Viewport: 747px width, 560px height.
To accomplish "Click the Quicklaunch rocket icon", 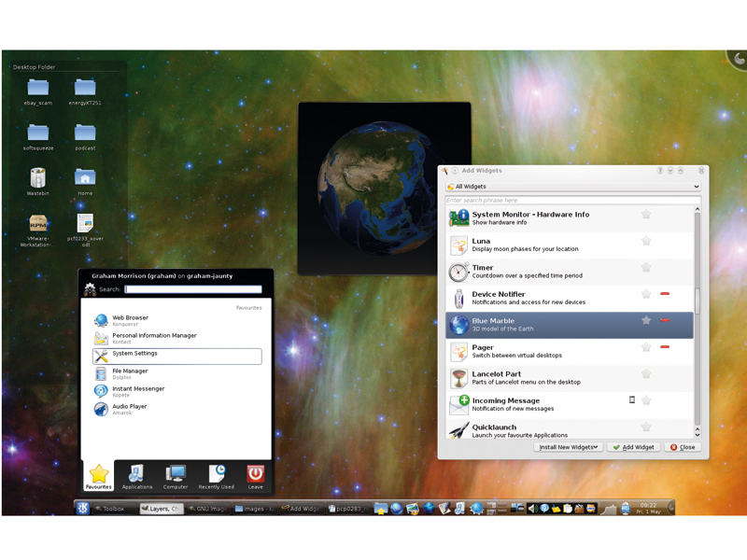I will [x=458, y=430].
